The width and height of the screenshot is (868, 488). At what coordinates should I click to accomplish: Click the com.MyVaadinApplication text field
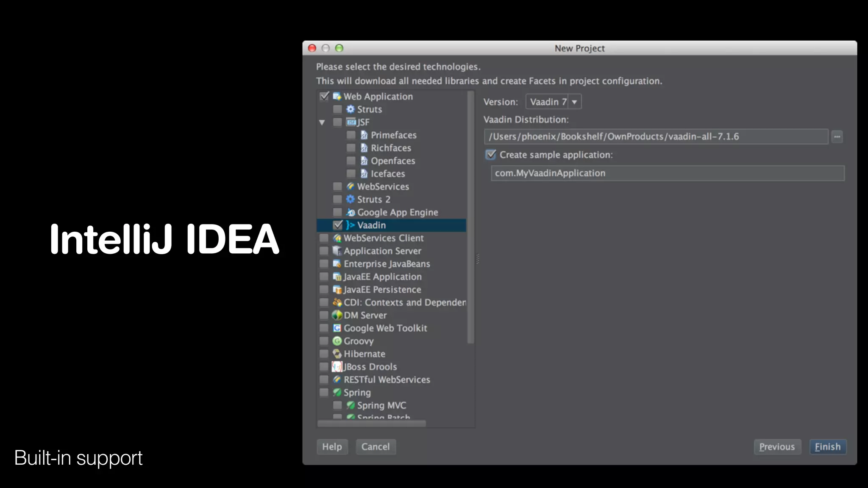pyautogui.click(x=667, y=173)
